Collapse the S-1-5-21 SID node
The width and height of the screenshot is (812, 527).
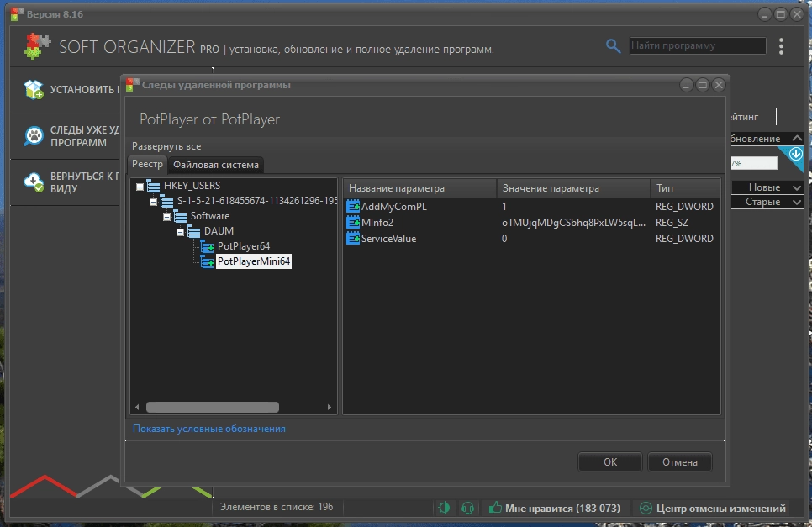[x=153, y=202]
